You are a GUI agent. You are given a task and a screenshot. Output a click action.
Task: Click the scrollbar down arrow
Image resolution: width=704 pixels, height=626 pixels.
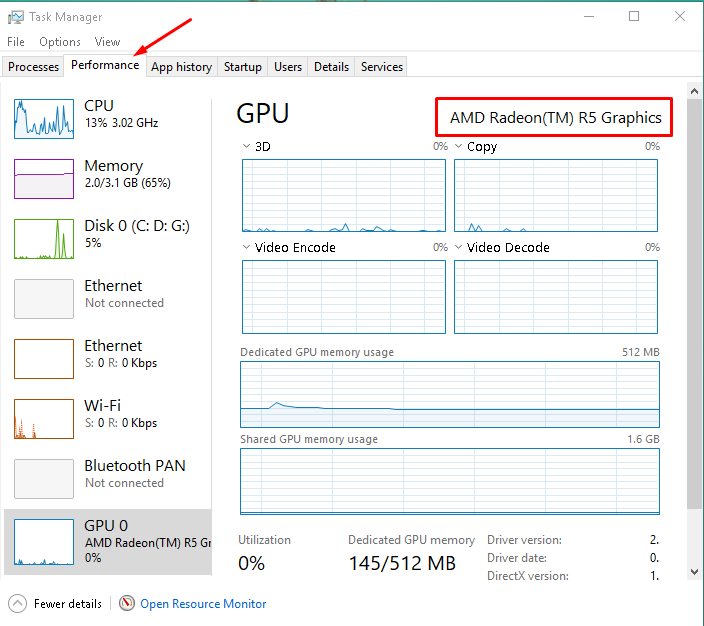tap(694, 572)
